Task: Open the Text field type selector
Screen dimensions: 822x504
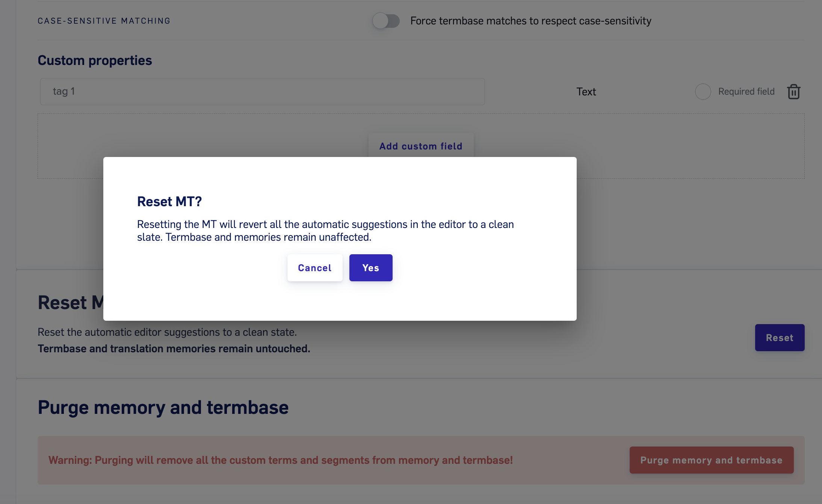Action: pyautogui.click(x=586, y=92)
